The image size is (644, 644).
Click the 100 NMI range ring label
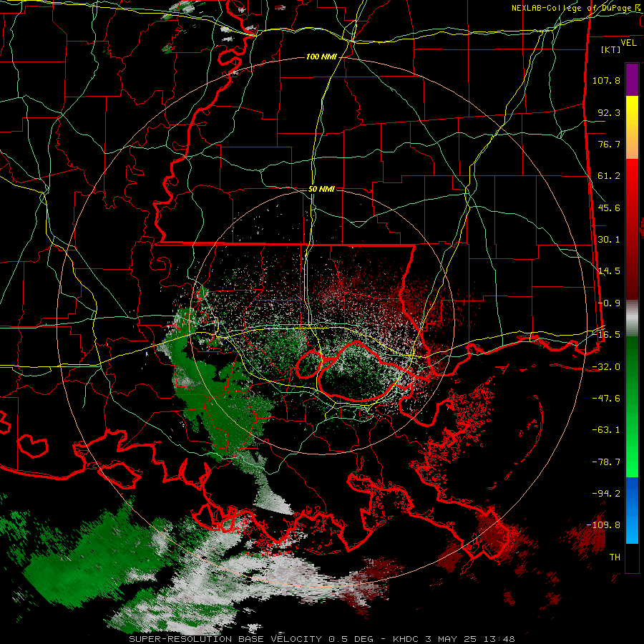(x=321, y=57)
